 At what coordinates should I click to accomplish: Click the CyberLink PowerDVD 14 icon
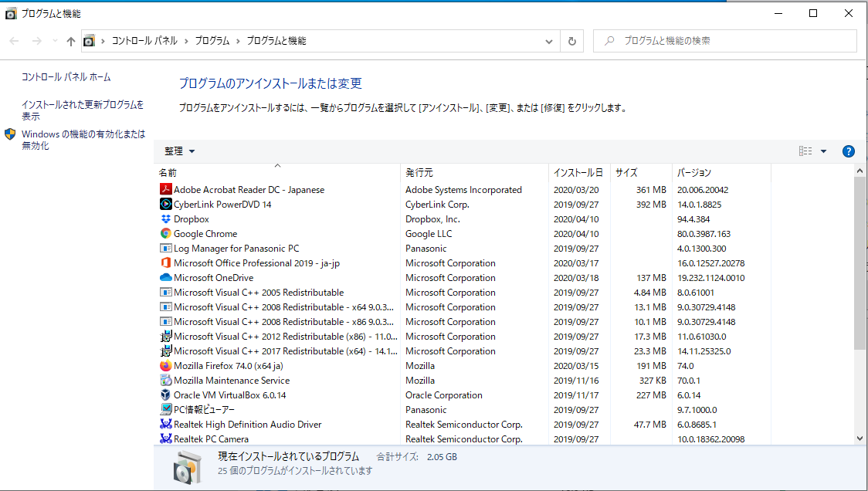coord(165,205)
